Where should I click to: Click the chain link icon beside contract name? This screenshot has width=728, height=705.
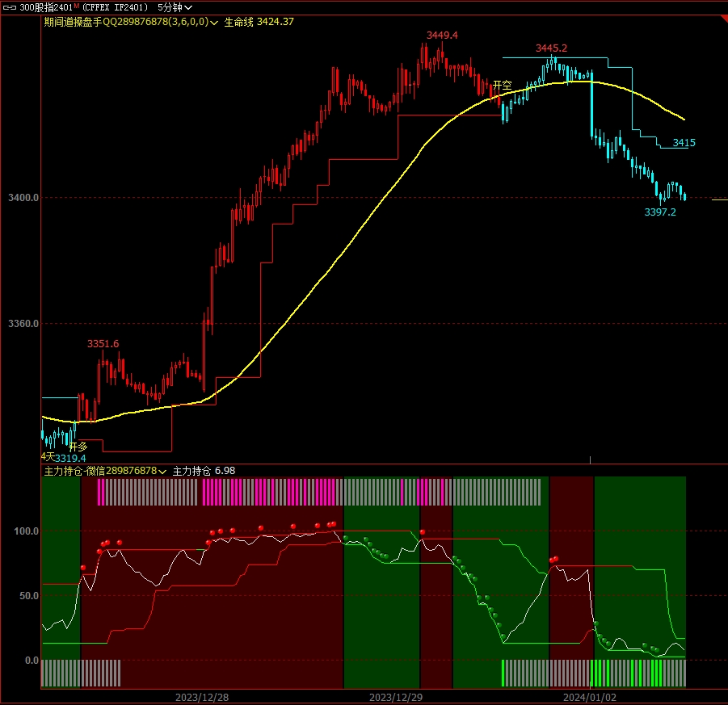9,7
